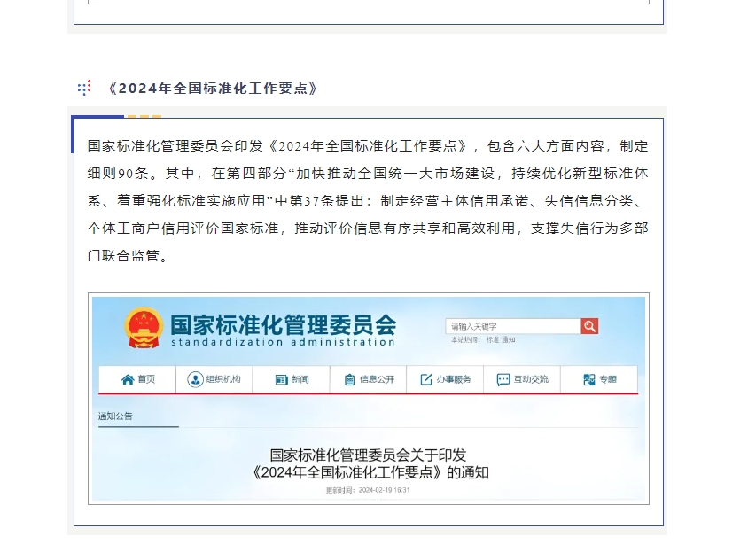Click the dotted icon before the section heading

tap(84, 88)
